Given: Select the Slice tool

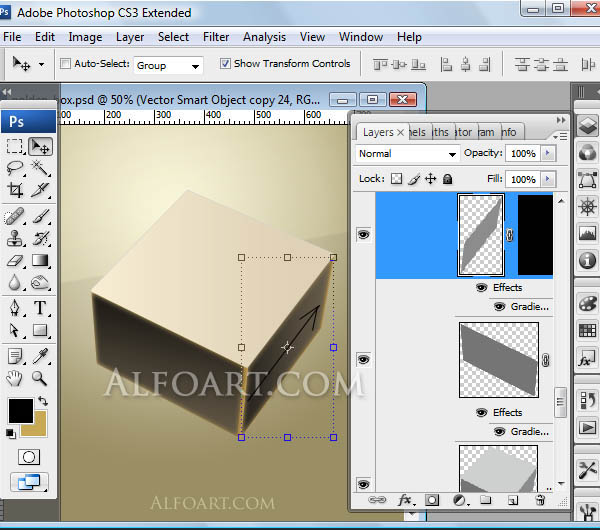Looking at the screenshot, I should [x=41, y=190].
